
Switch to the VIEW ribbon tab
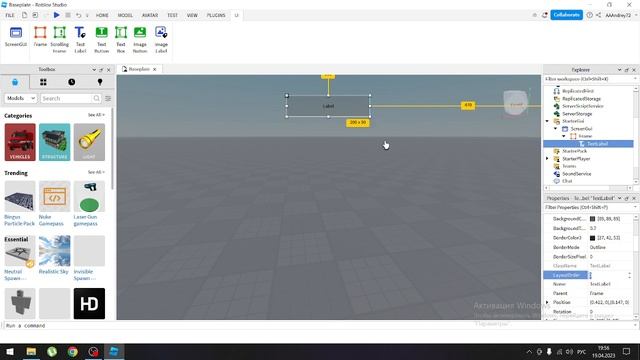[x=192, y=15]
